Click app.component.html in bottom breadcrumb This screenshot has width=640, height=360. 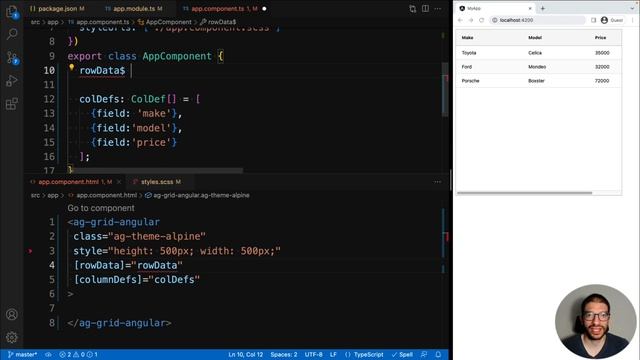pyautogui.click(x=107, y=196)
